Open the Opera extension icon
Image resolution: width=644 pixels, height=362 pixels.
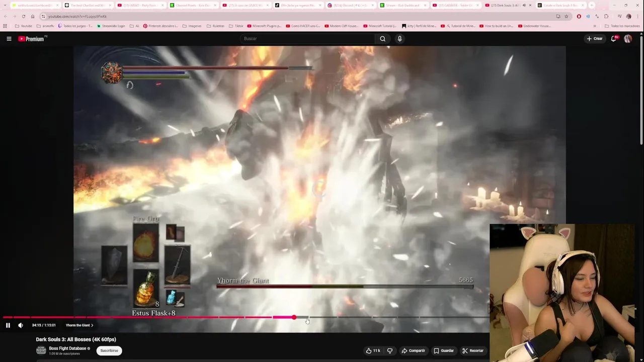coord(579,16)
